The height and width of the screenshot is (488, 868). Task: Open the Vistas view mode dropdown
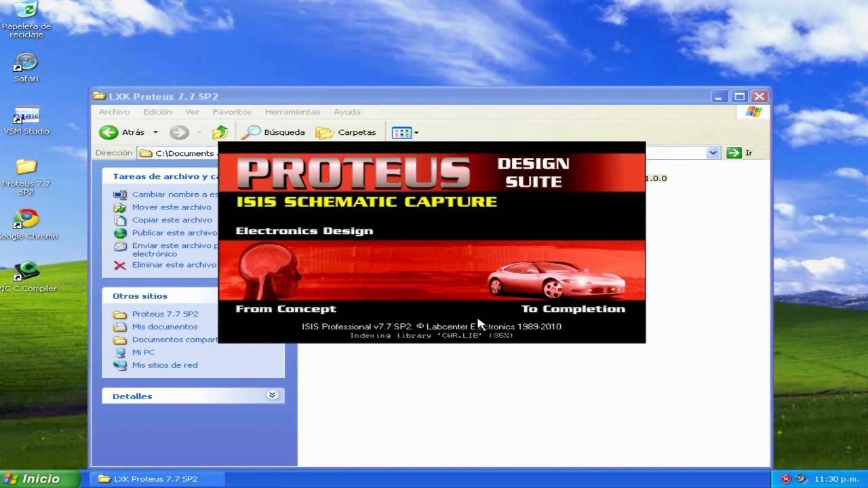(405, 132)
